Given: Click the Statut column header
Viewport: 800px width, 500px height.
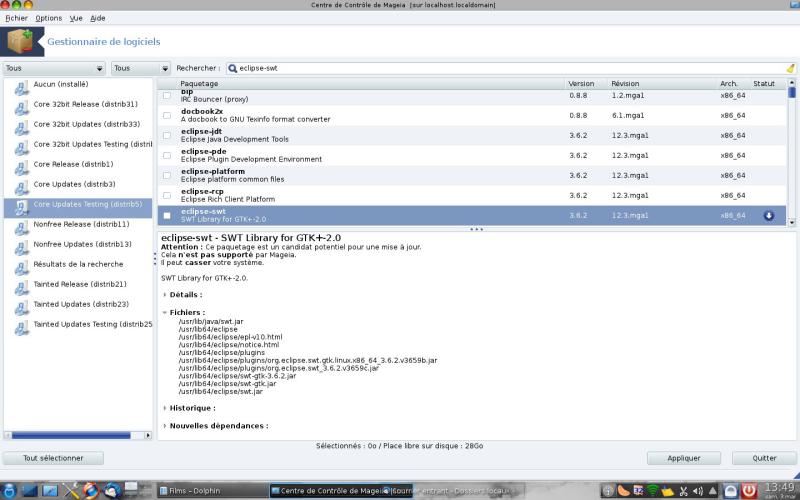Looking at the screenshot, I should (x=768, y=83).
